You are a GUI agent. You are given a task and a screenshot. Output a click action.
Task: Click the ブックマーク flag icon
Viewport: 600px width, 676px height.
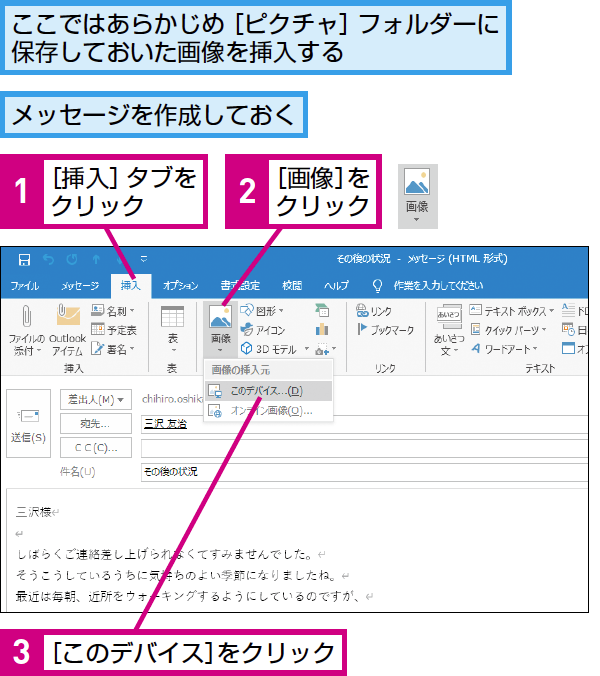pos(362,330)
